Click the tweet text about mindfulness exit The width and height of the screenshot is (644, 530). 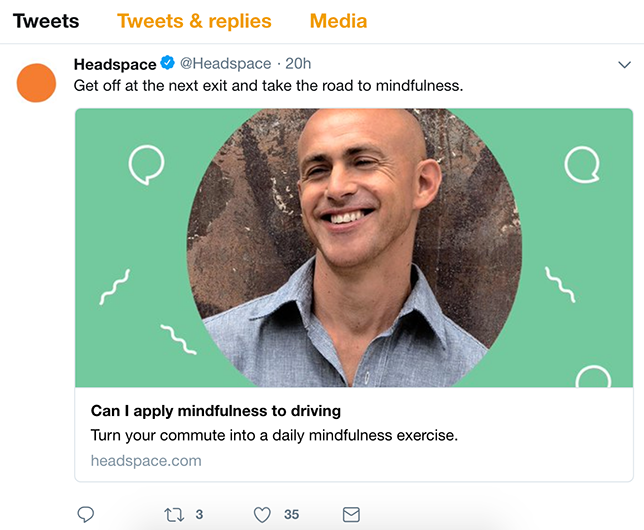click(268, 86)
